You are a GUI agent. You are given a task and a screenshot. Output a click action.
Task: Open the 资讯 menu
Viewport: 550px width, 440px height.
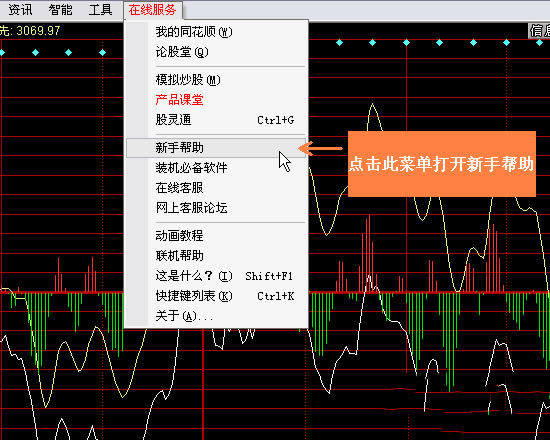tap(20, 10)
